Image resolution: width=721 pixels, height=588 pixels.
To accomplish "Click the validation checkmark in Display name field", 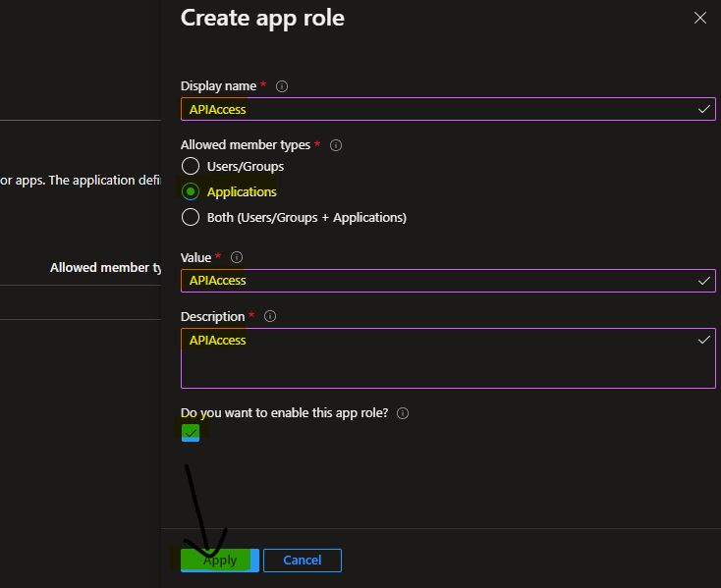I will (x=703, y=109).
